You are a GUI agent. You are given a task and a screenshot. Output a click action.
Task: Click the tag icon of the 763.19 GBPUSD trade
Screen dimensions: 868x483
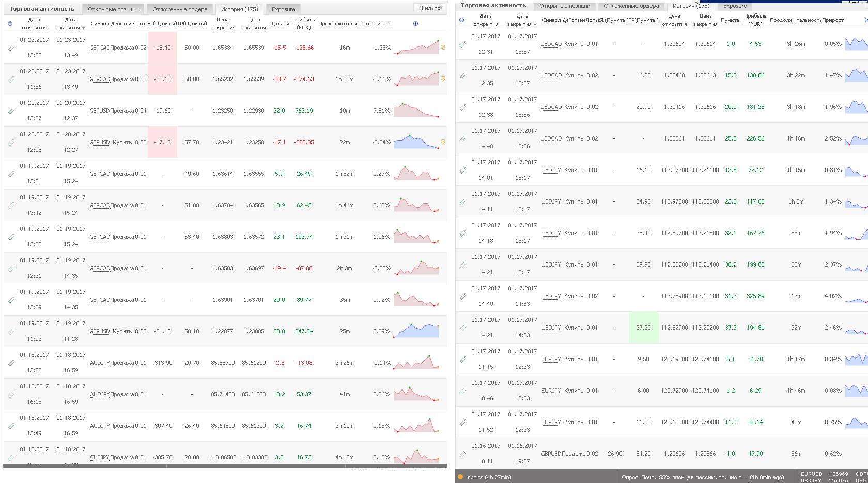tap(11, 111)
